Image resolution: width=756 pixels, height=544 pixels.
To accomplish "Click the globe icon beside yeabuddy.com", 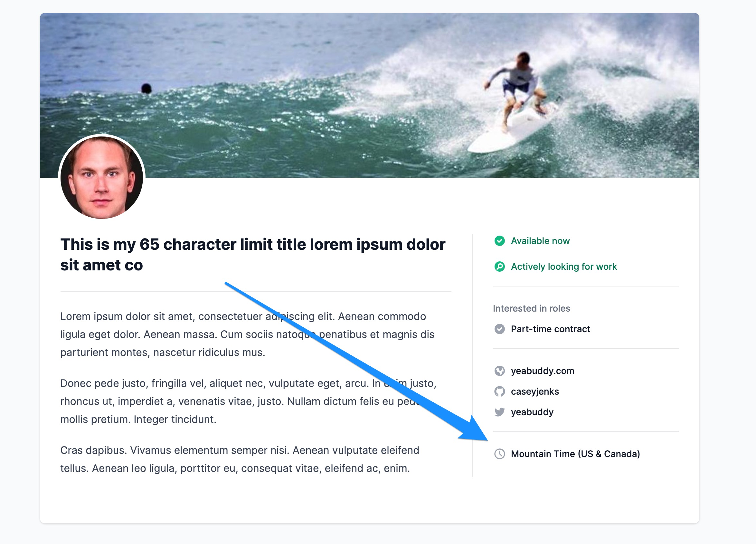I will tap(499, 371).
